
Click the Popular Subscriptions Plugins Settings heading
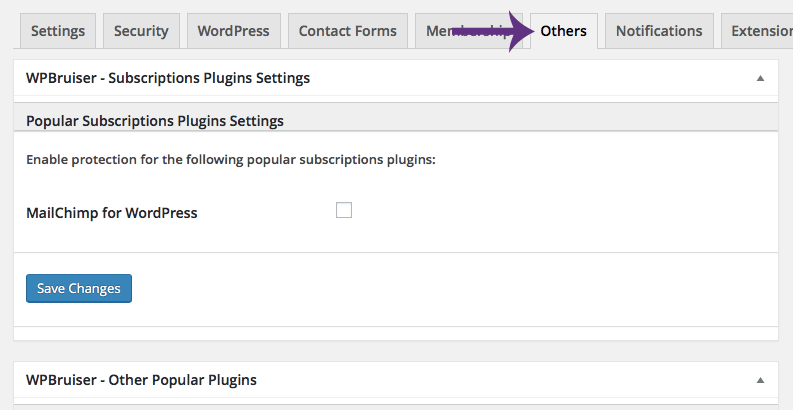(155, 121)
